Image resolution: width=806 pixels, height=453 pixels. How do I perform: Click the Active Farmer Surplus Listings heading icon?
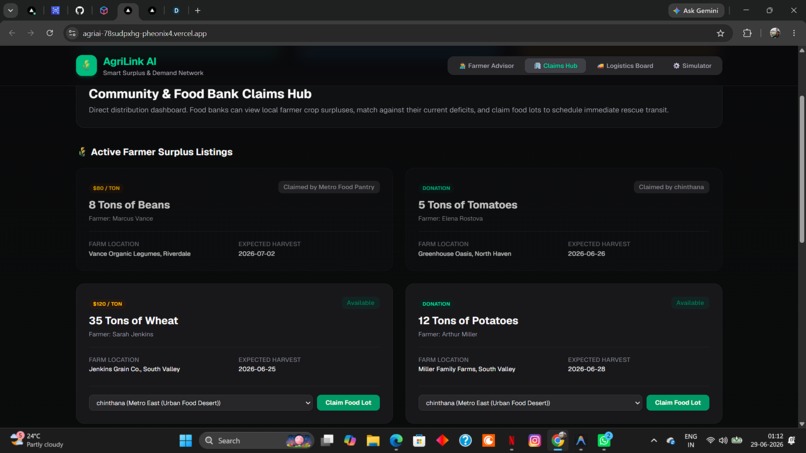pyautogui.click(x=82, y=152)
